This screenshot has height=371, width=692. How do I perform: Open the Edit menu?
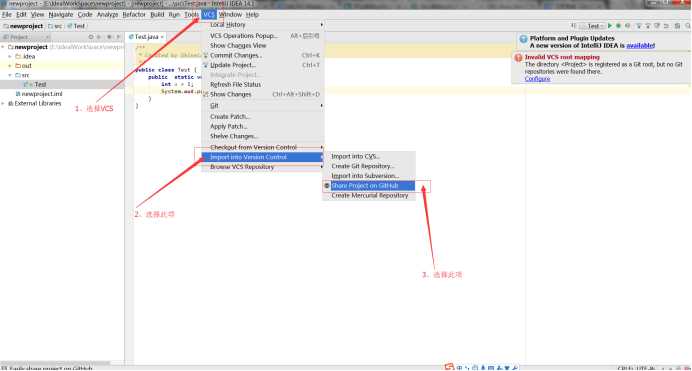pyautogui.click(x=21, y=15)
